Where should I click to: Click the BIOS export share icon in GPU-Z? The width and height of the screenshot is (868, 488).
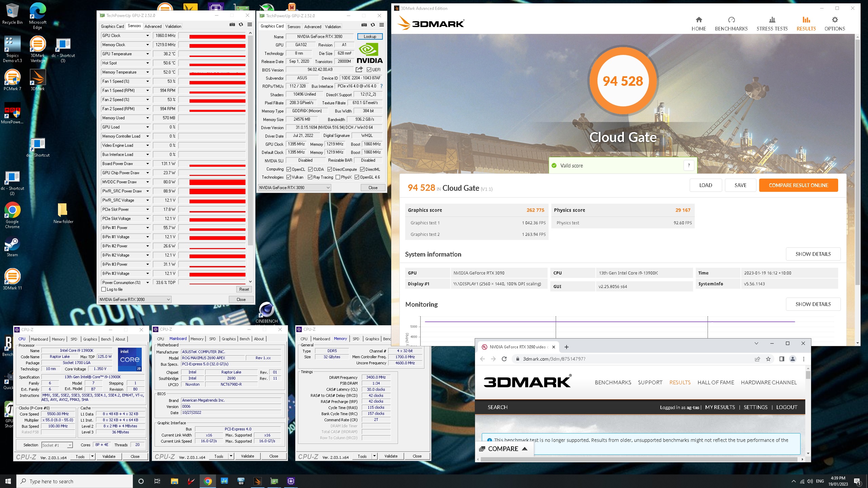(359, 69)
